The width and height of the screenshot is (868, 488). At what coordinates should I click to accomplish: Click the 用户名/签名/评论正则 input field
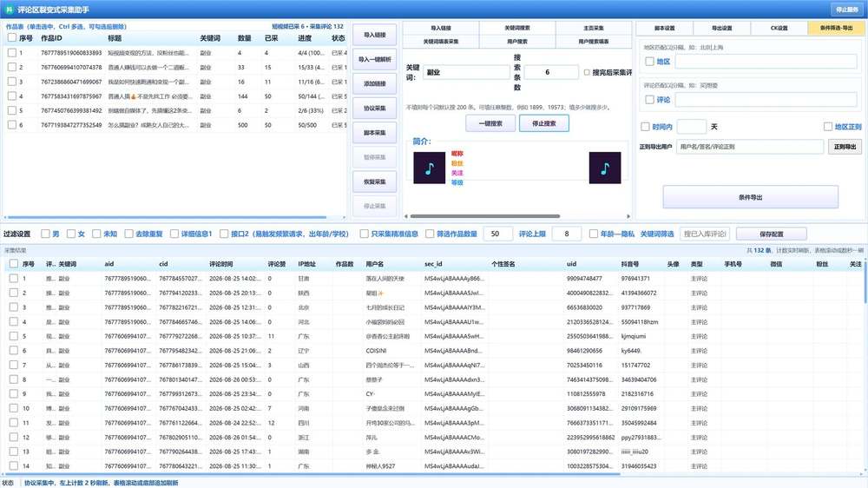pos(750,147)
